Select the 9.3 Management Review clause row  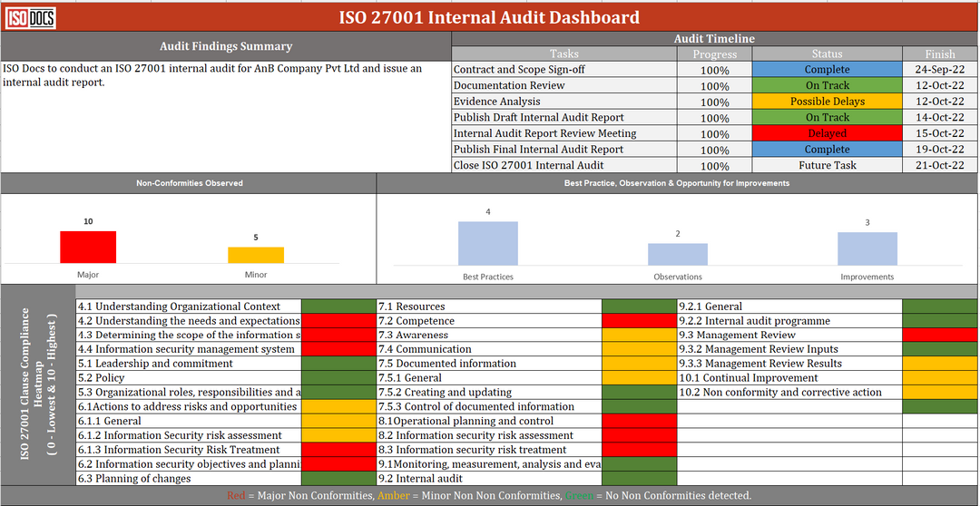789,336
